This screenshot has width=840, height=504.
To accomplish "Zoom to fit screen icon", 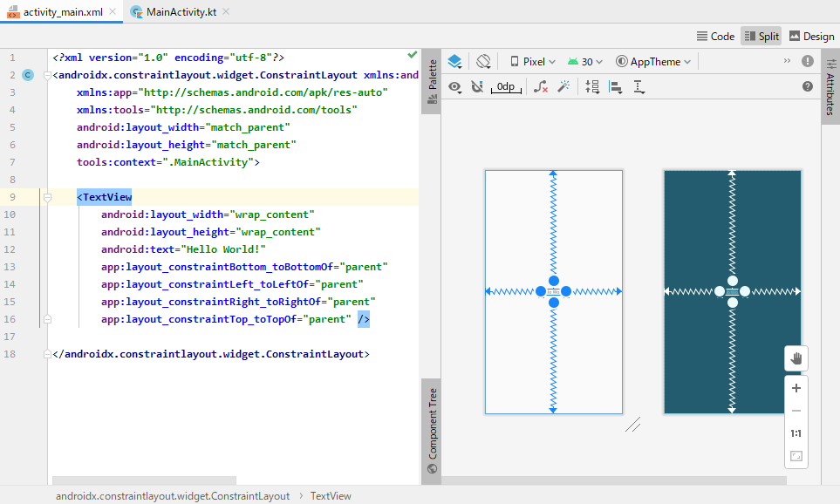I will [796, 456].
